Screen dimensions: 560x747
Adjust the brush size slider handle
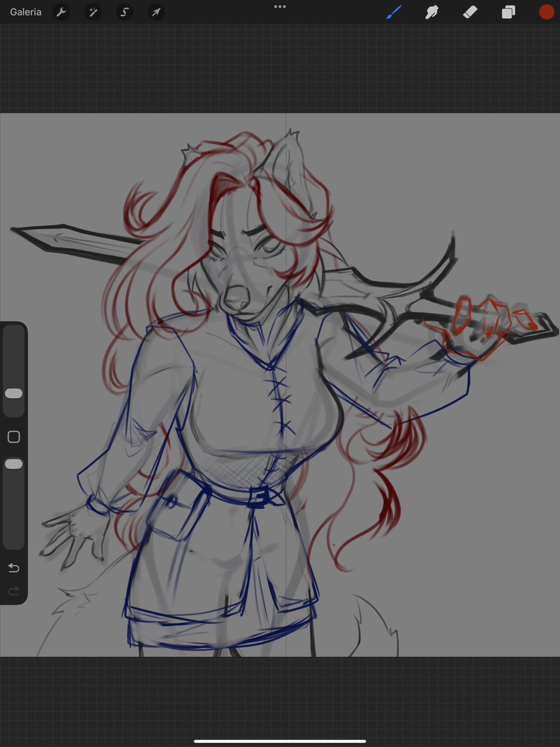click(x=14, y=393)
